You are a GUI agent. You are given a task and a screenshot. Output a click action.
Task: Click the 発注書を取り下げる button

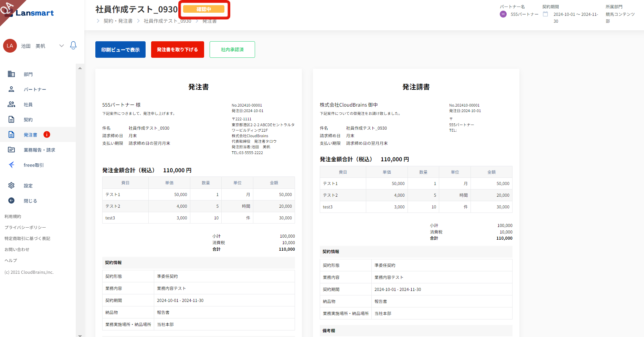(178, 50)
